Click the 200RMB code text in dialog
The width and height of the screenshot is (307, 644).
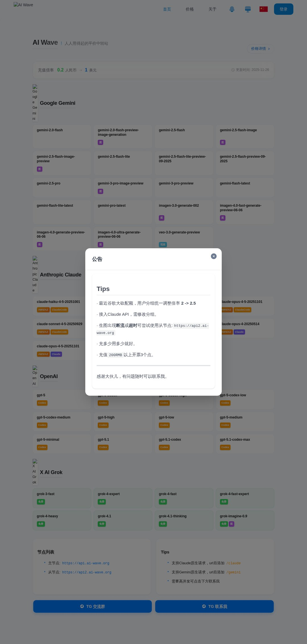click(115, 355)
